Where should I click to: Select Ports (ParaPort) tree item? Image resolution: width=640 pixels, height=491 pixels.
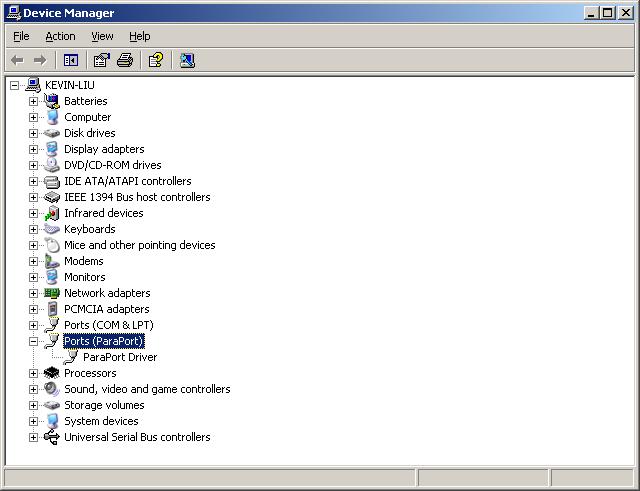tap(104, 341)
